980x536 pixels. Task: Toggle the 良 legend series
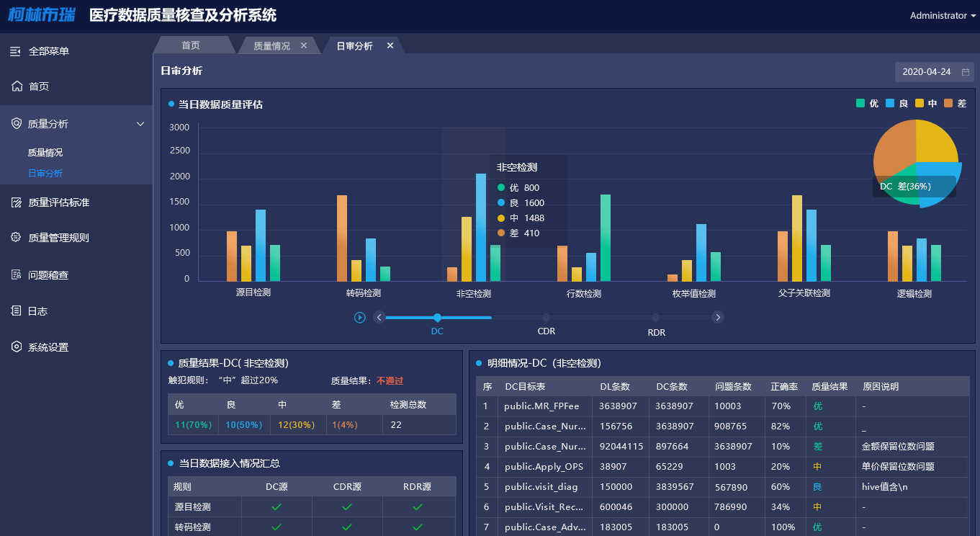pos(896,104)
